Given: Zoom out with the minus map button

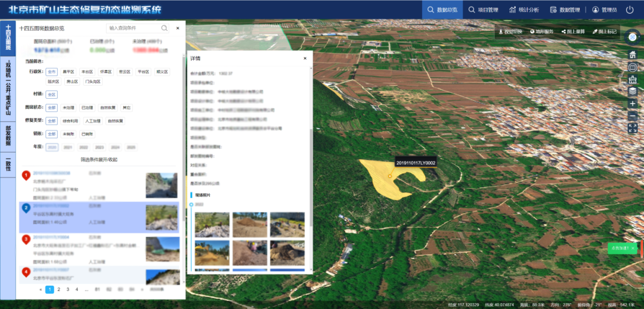Looking at the screenshot, I should pyautogui.click(x=633, y=116).
